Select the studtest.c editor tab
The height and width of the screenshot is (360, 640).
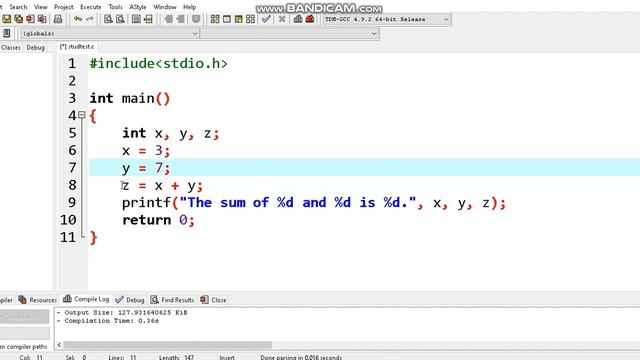[77, 47]
